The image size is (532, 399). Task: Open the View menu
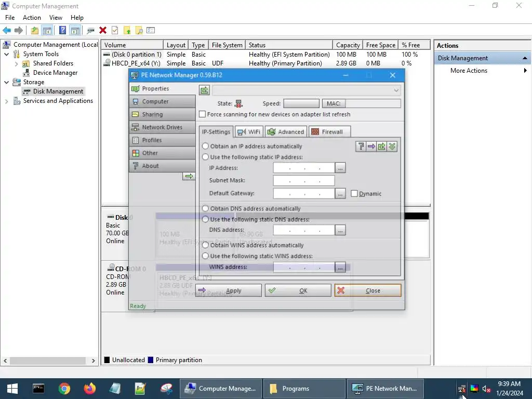(x=56, y=18)
